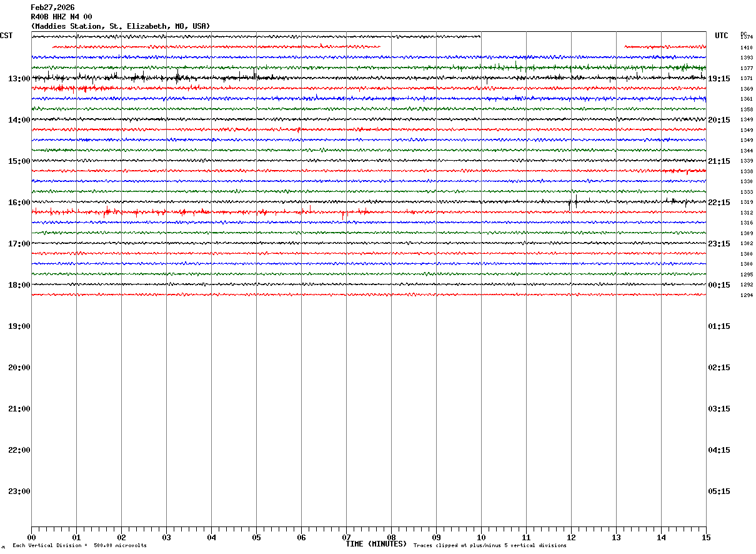Viewport: 756px width, 554px height.
Task: Click the 03:15 UTC time label
Action: click(x=719, y=409)
